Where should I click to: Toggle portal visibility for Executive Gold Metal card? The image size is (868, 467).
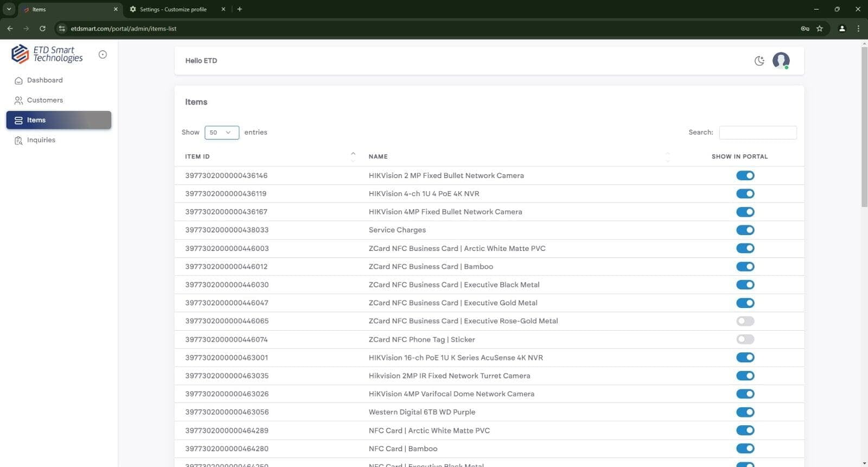[745, 303]
